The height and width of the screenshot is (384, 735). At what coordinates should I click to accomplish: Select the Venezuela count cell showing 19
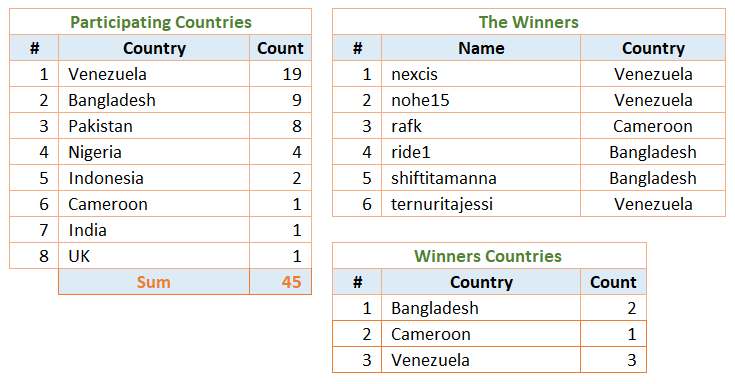[x=280, y=74]
